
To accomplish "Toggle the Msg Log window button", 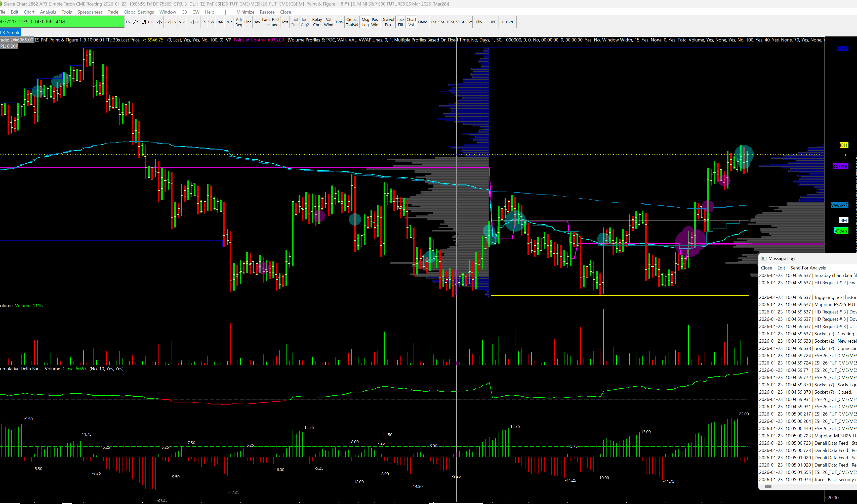I will coord(365,22).
